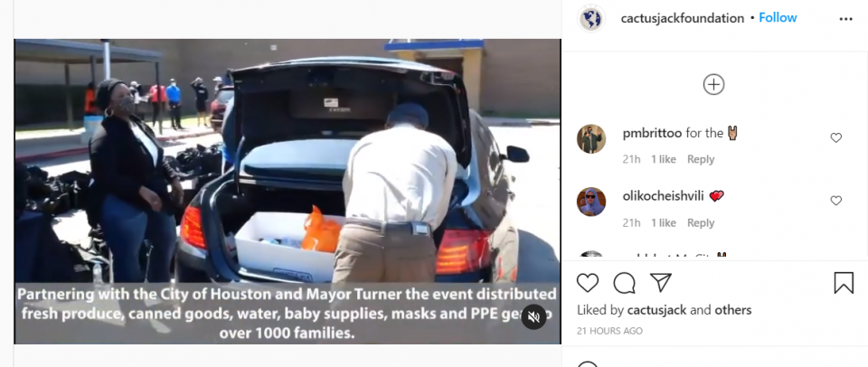Open the cactusjack liker profile link
868x367 pixels.
[x=657, y=310]
